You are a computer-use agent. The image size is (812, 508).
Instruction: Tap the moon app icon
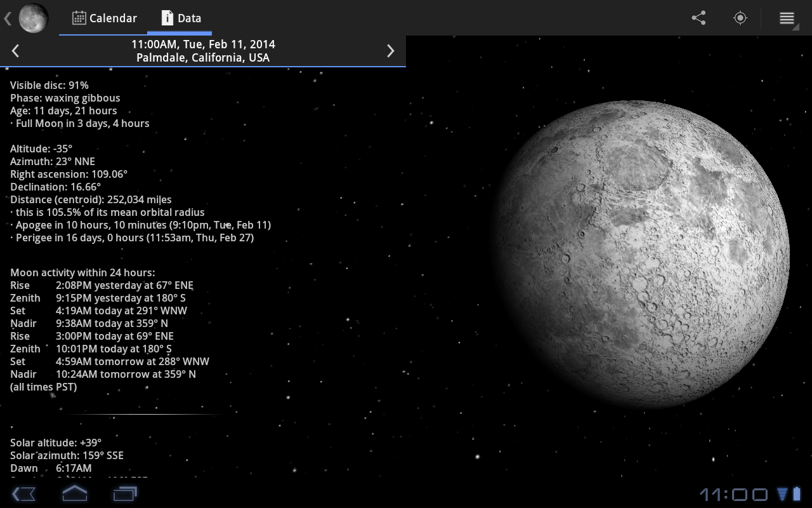click(x=34, y=18)
